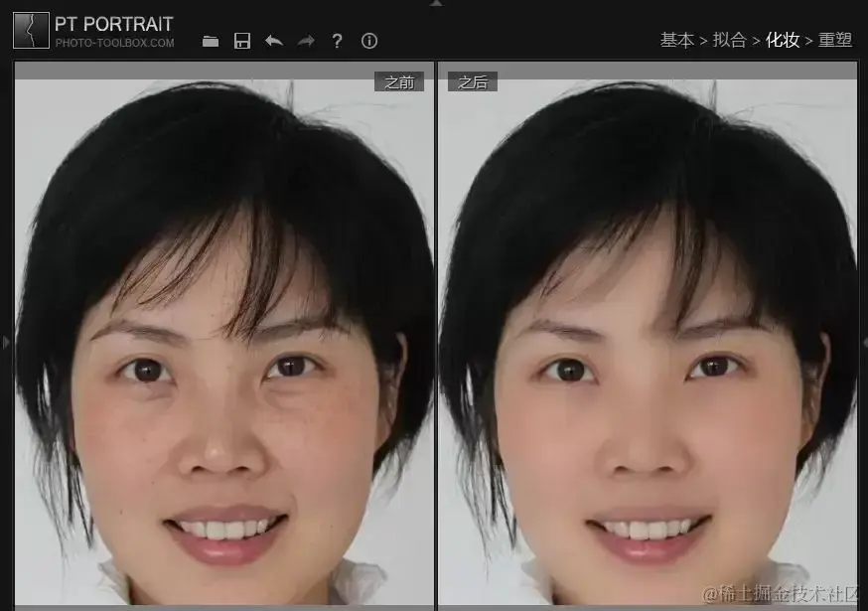Undo the last edit with left arrow
Viewport: 868px width, 611px height.
pos(274,41)
